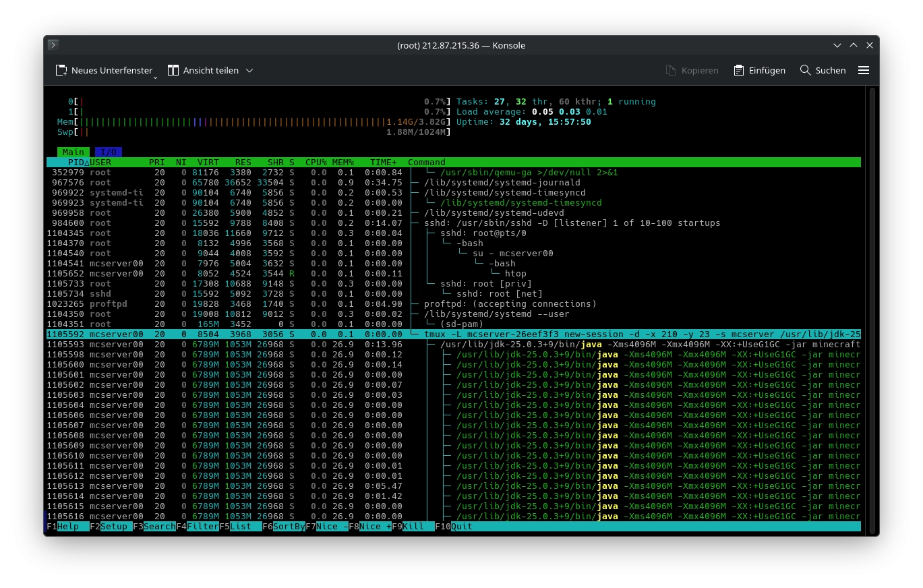Select the java thread row 1105613
This screenshot has width=923, height=588.
pos(454,486)
